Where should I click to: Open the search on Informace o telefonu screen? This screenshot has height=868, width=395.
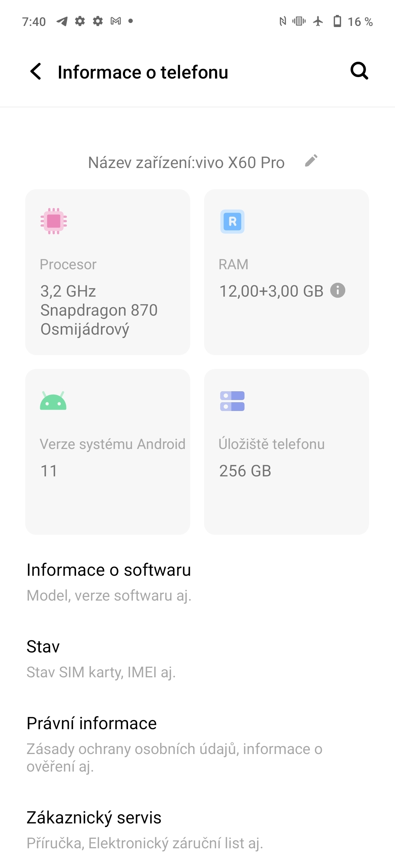359,71
